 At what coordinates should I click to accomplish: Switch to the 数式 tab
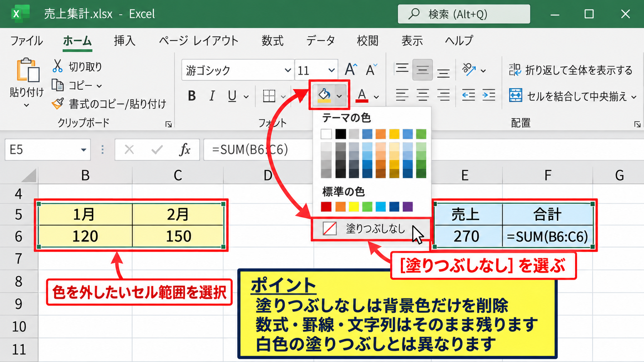272,40
